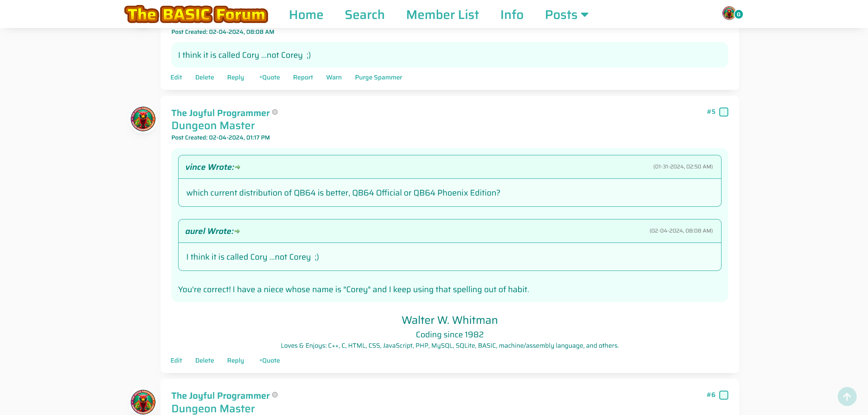Check offline status icon of post #6 author
This screenshot has width=868, height=415.
pyautogui.click(x=275, y=395)
